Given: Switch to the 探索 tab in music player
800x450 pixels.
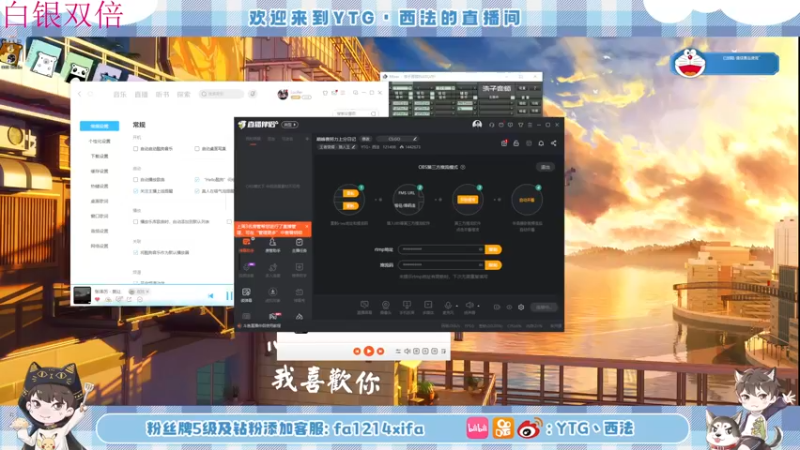Looking at the screenshot, I should (x=184, y=94).
